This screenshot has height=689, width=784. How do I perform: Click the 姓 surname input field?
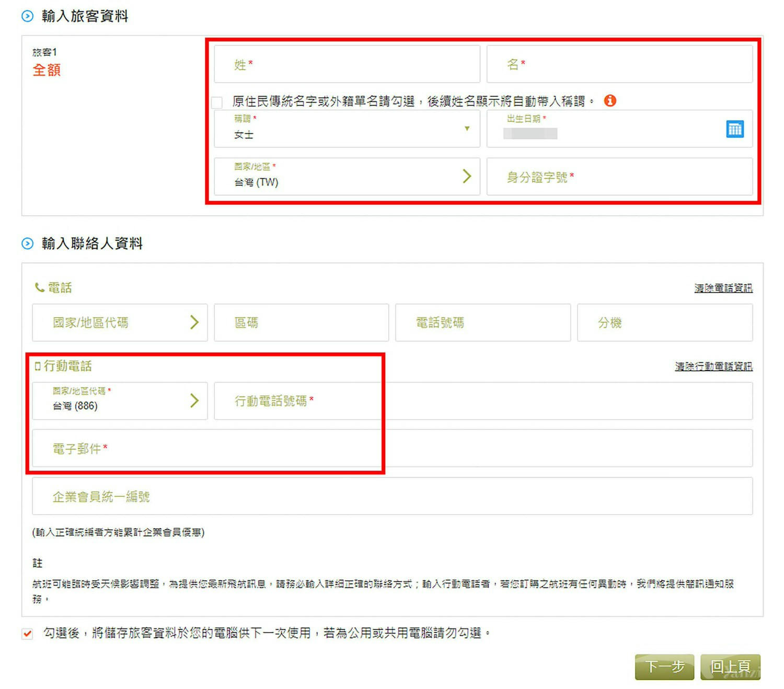(x=347, y=64)
